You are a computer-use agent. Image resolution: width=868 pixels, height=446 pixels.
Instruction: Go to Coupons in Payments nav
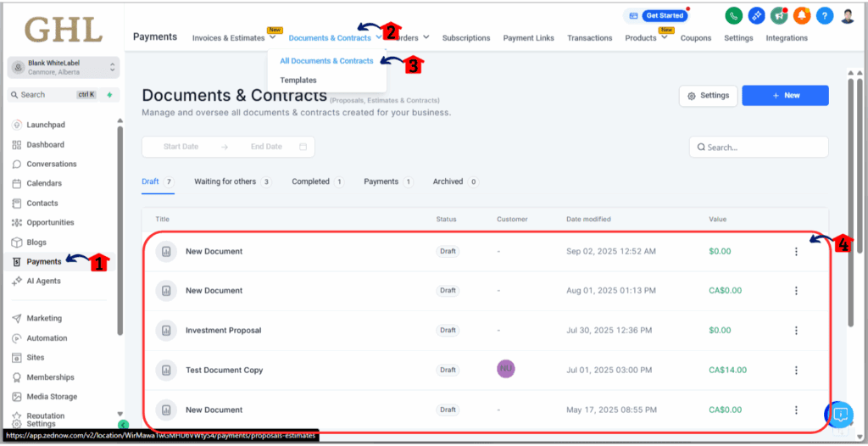tap(696, 38)
